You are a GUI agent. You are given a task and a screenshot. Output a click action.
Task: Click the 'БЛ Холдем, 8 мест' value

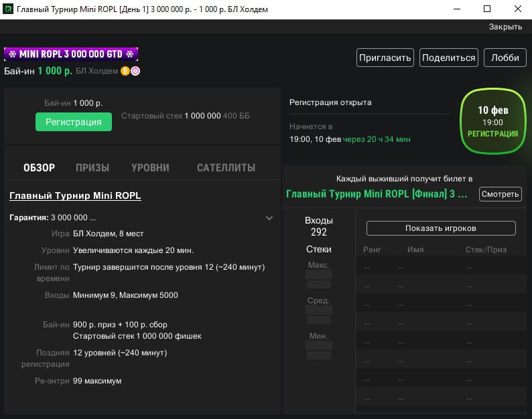pyautogui.click(x=109, y=234)
